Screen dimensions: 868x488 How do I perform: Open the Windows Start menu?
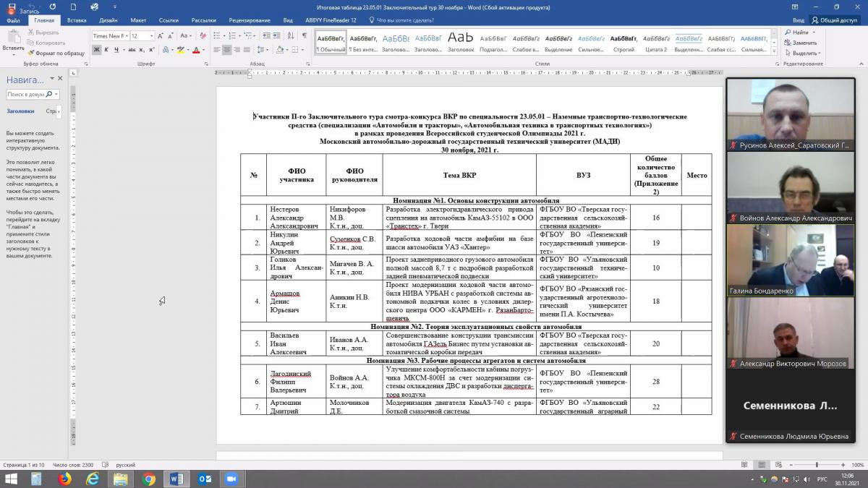[11, 479]
